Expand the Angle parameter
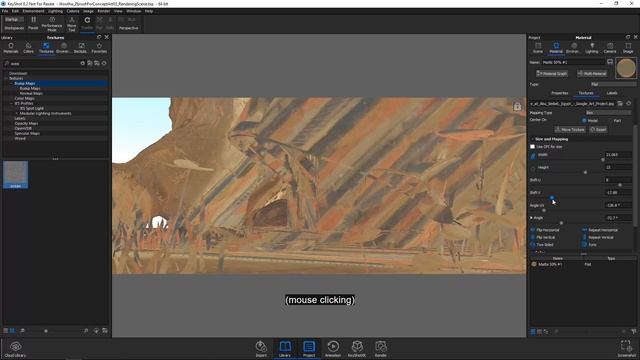The height and width of the screenshot is (360, 640). (531, 218)
